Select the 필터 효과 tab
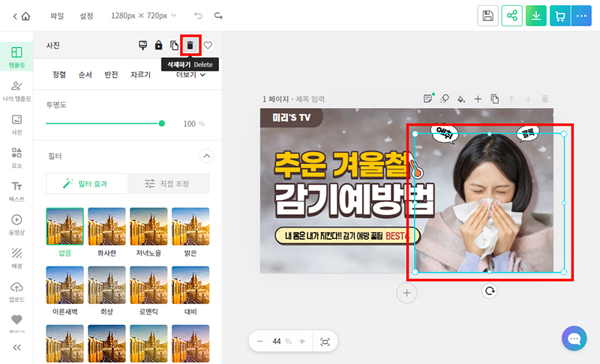 (87, 183)
